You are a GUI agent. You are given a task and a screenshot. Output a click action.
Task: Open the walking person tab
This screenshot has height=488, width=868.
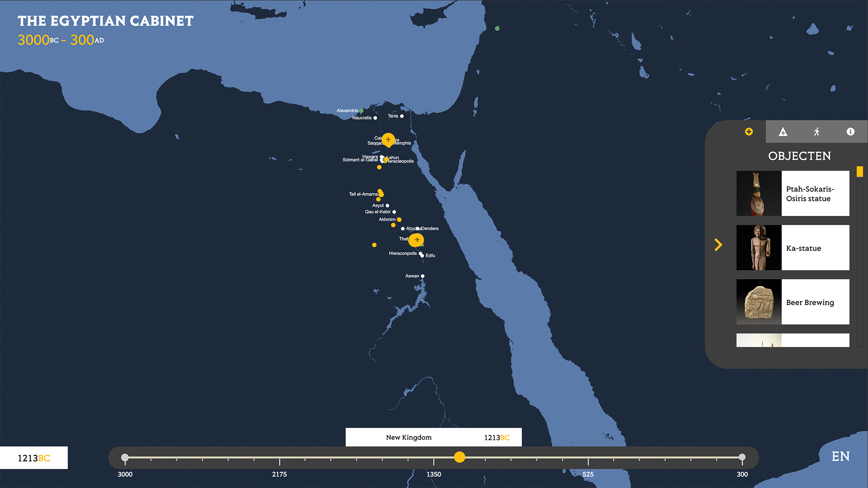(816, 132)
